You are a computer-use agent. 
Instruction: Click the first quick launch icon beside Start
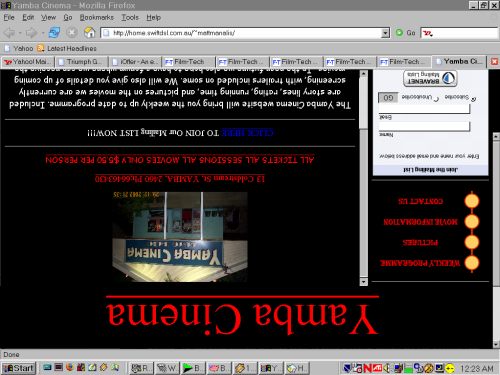tap(47, 367)
